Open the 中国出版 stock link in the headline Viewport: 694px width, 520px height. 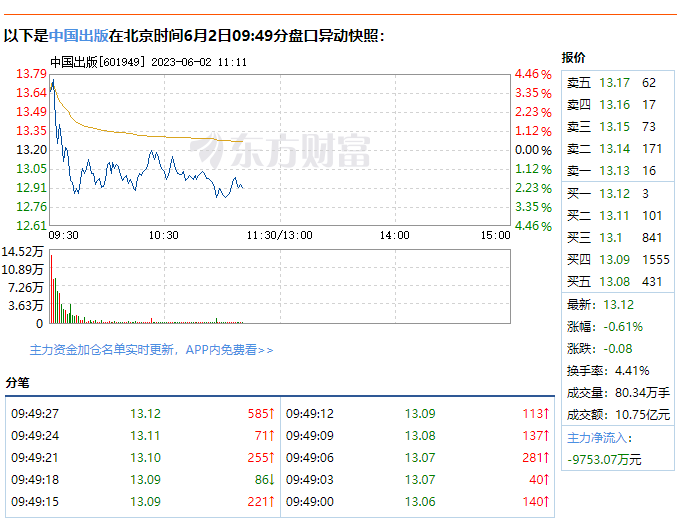[79, 35]
